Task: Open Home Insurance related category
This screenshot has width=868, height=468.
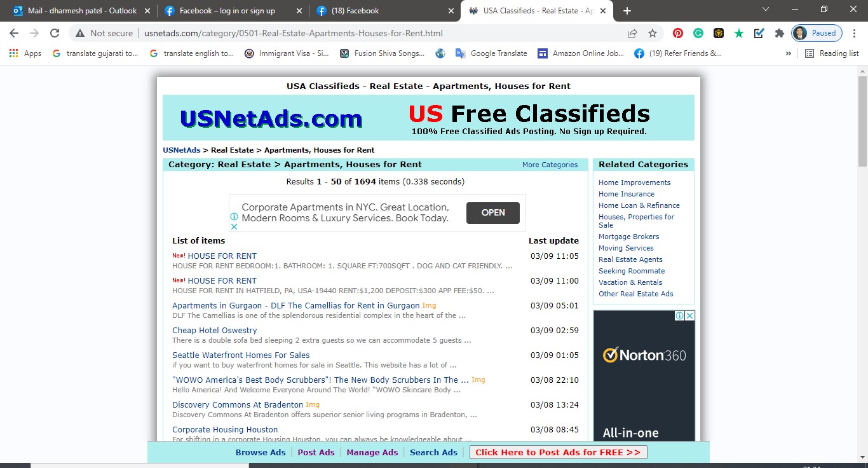Action: pos(627,194)
